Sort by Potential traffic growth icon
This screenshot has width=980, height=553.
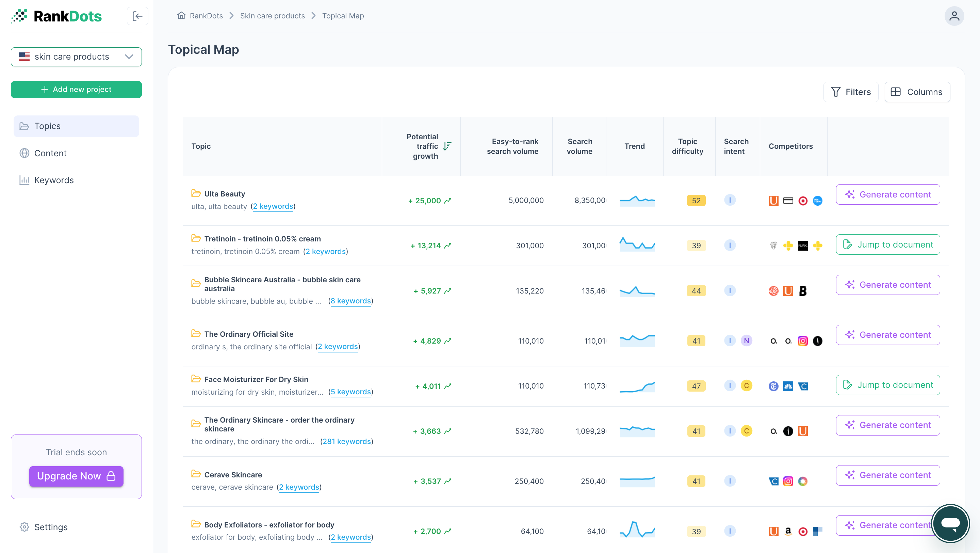(447, 146)
